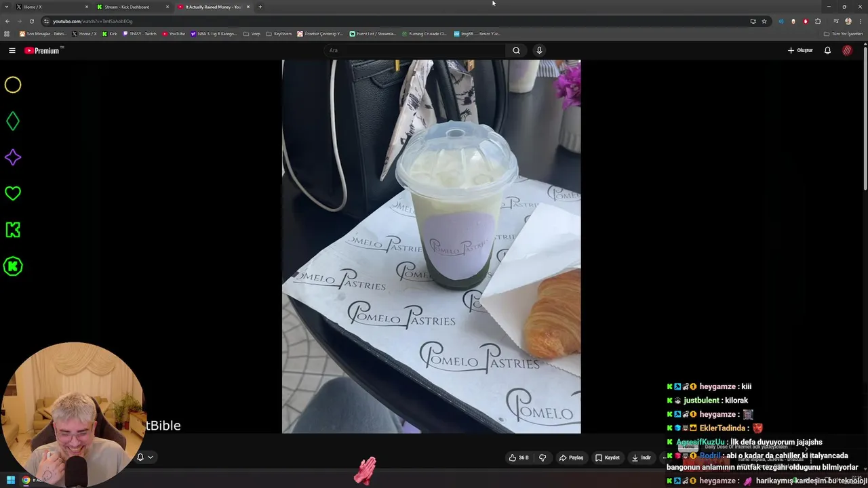Open the TEASY - Twitch bookmark
This screenshot has width=868, height=488.
coord(140,33)
